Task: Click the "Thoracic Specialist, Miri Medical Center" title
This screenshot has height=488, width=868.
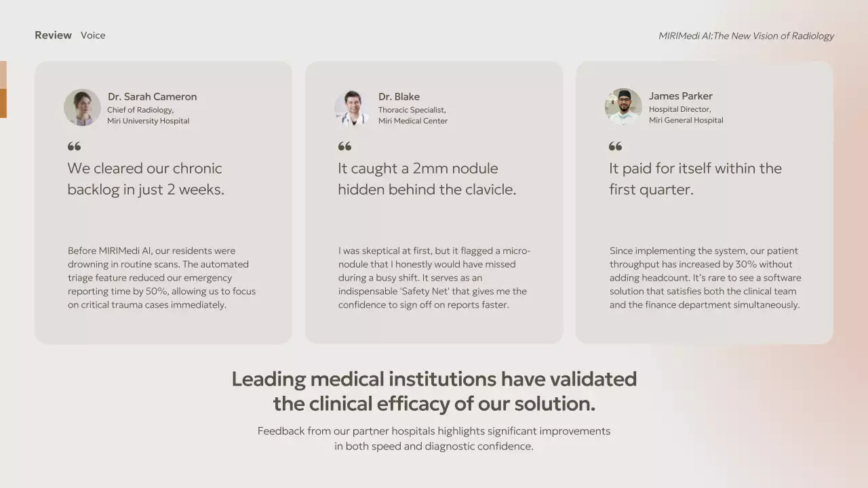Action: (412, 115)
